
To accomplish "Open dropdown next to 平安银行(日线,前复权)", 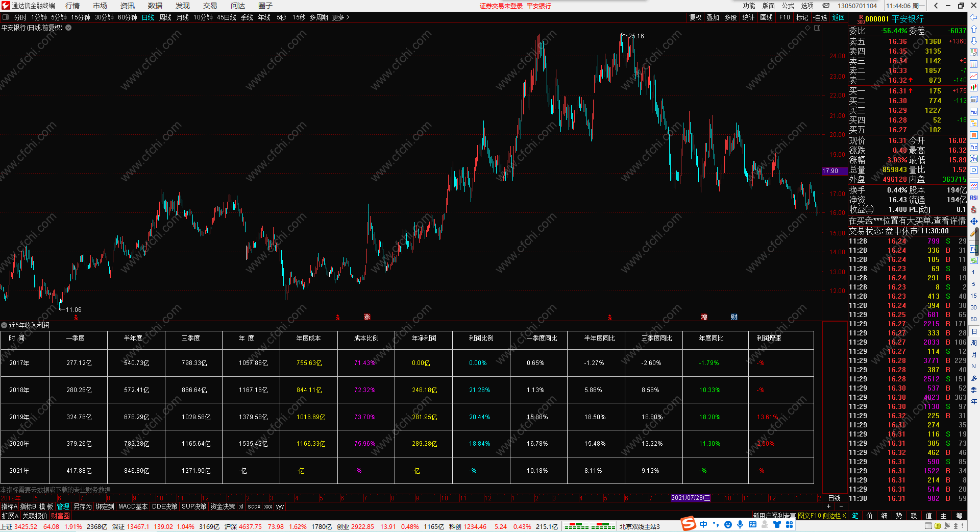I will point(68,28).
